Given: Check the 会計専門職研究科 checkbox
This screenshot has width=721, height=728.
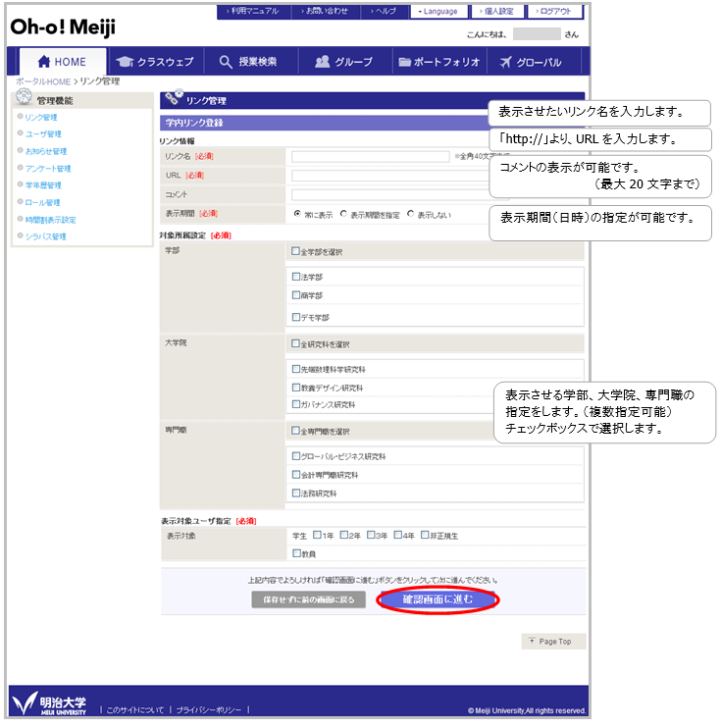Looking at the screenshot, I should pos(295,475).
